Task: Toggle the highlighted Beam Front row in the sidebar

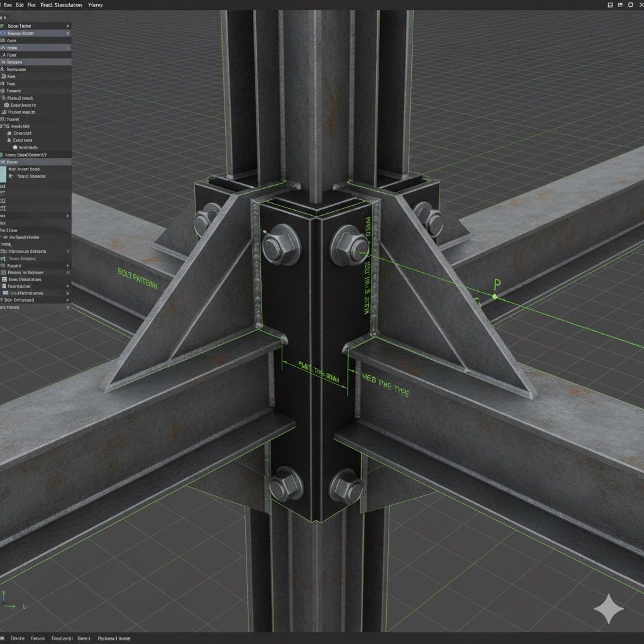Action: point(35,33)
